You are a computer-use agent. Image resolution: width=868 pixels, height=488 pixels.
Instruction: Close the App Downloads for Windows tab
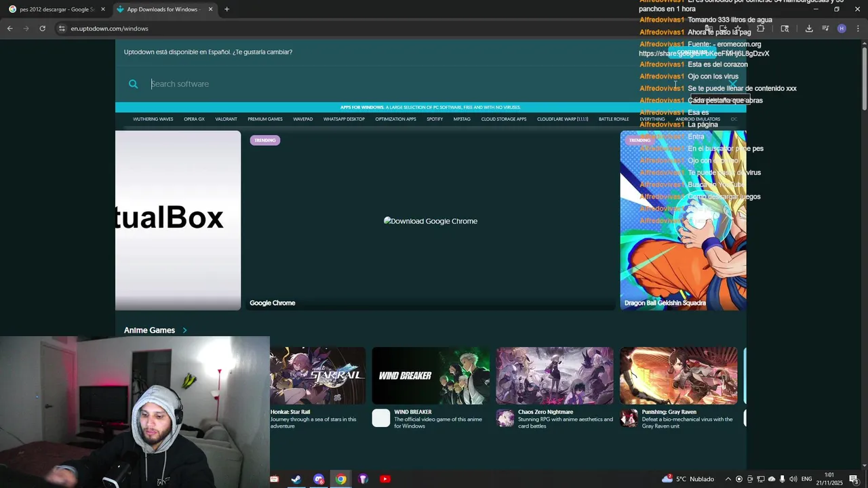[210, 9]
